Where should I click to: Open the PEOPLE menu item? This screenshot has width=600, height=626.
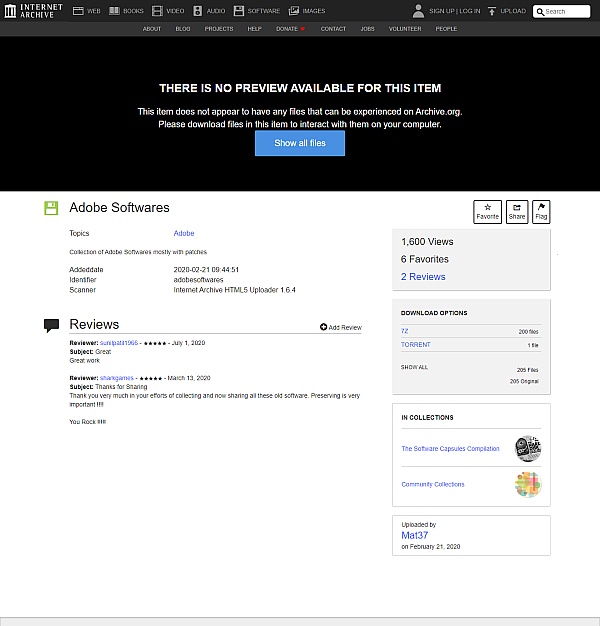446,29
